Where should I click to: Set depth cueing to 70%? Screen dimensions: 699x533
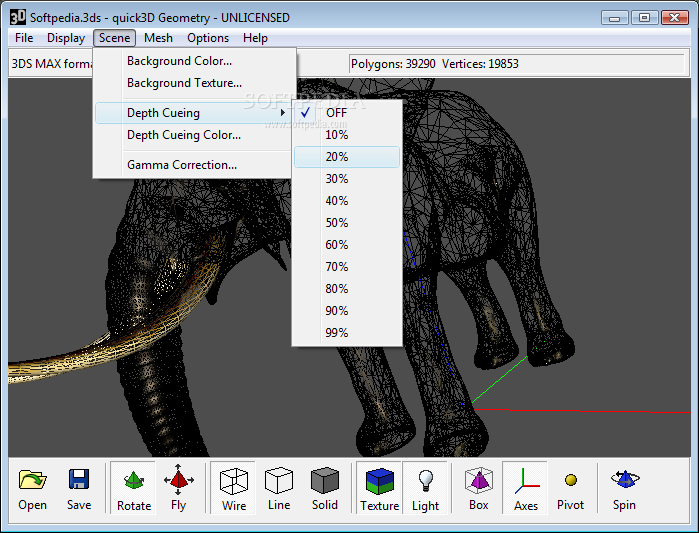coord(347,267)
